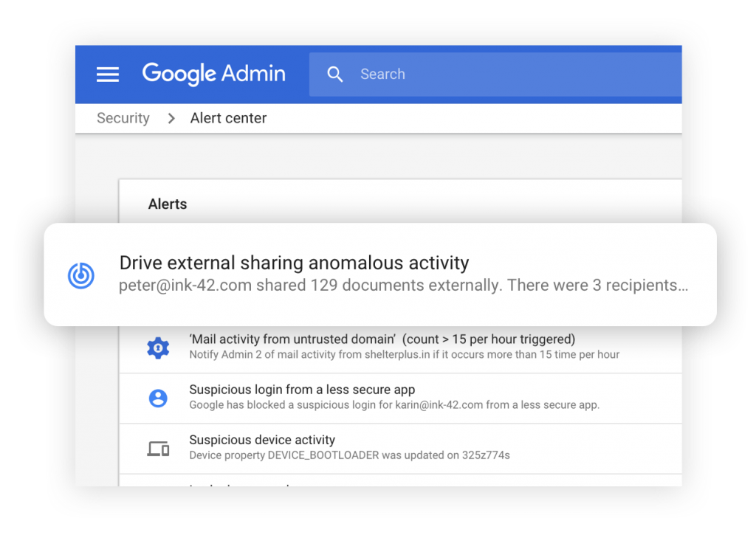The image size is (756, 535).
Task: Click the user icon for suspicious login alert
Action: [159, 397]
